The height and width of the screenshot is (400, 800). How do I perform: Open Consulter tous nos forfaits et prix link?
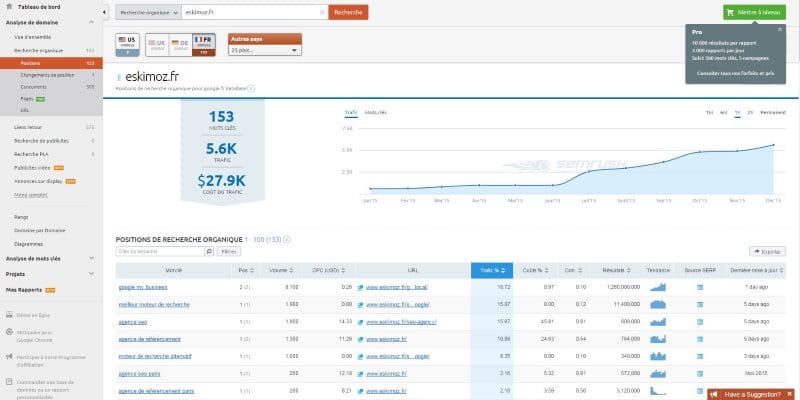coord(735,73)
